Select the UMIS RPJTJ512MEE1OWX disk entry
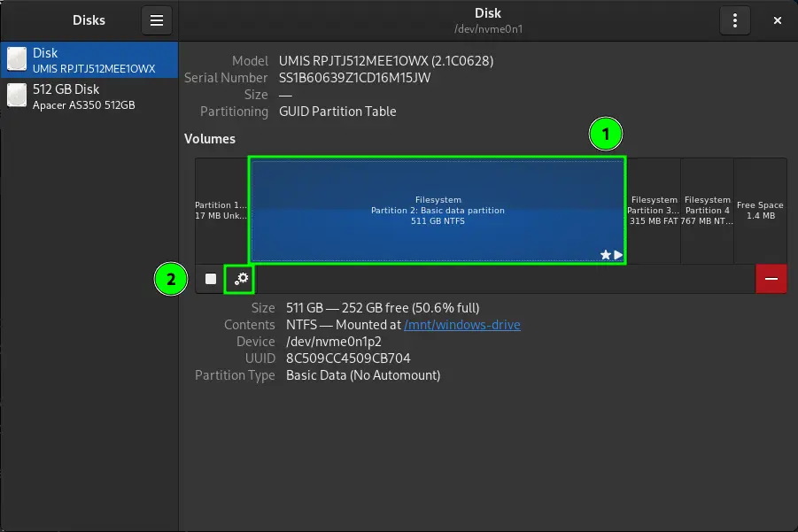 click(93, 60)
